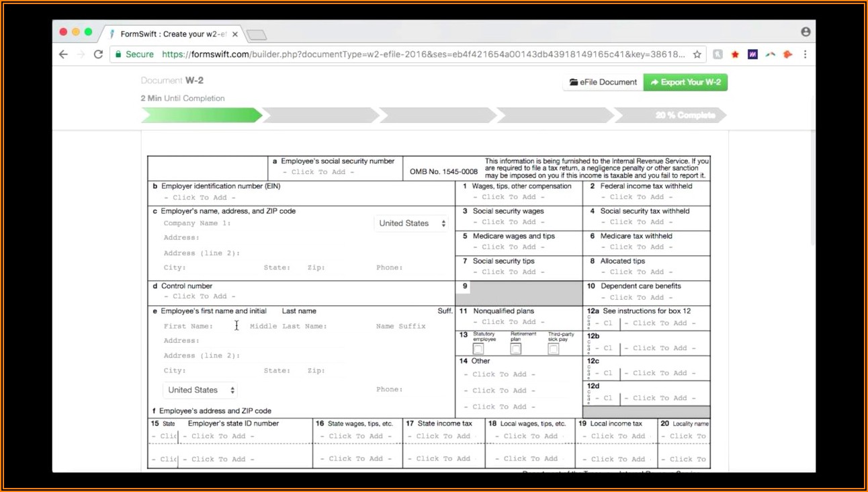Screen dimensions: 868x492
Task: Select the FormSwift Create your w2 tab
Action: (172, 34)
